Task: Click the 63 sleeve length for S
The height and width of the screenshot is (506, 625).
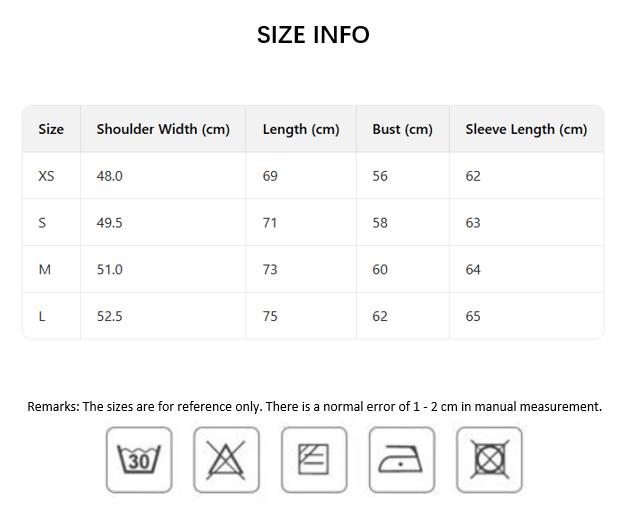Action: coord(473,223)
